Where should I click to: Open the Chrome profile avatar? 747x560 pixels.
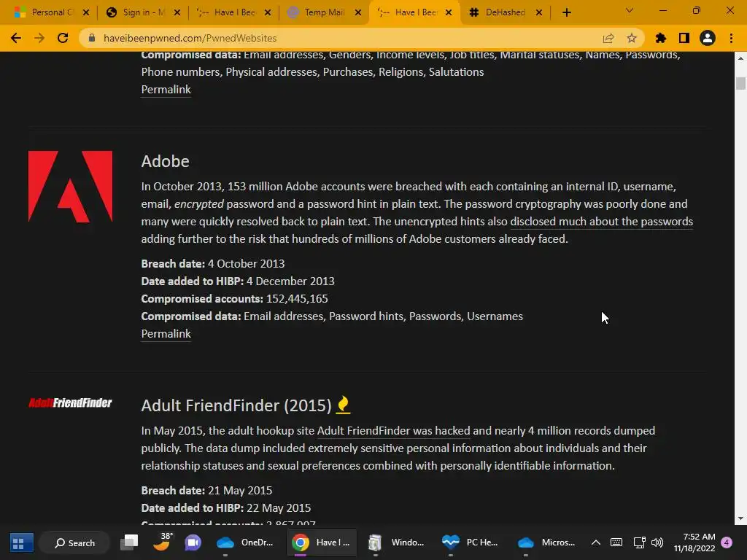pyautogui.click(x=708, y=38)
